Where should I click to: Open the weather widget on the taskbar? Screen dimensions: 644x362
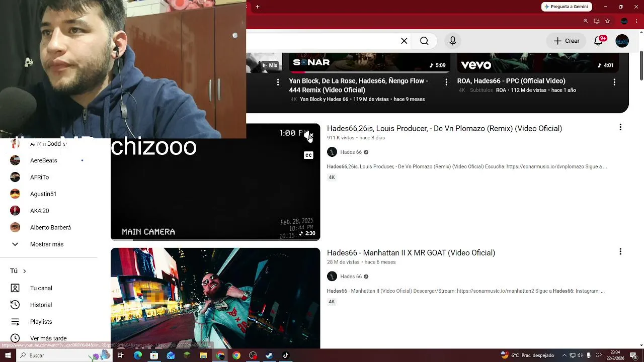pyautogui.click(x=527, y=355)
